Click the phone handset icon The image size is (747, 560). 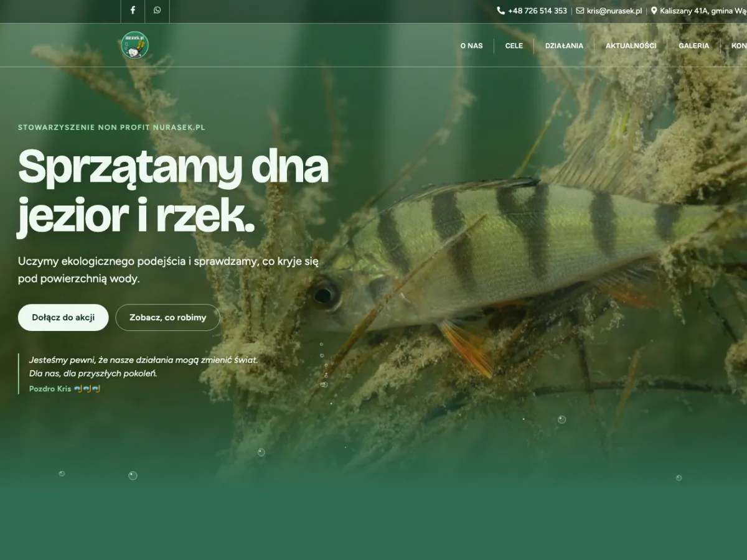pyautogui.click(x=501, y=11)
